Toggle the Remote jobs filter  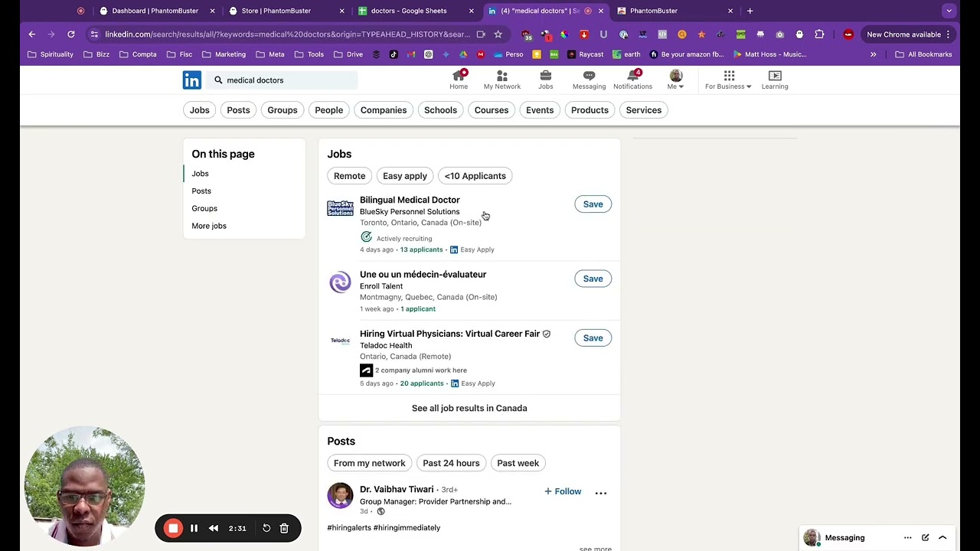(x=349, y=176)
